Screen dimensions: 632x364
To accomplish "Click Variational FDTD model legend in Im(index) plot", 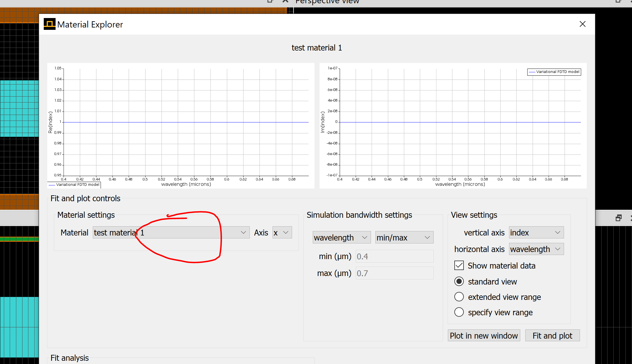I will [554, 72].
